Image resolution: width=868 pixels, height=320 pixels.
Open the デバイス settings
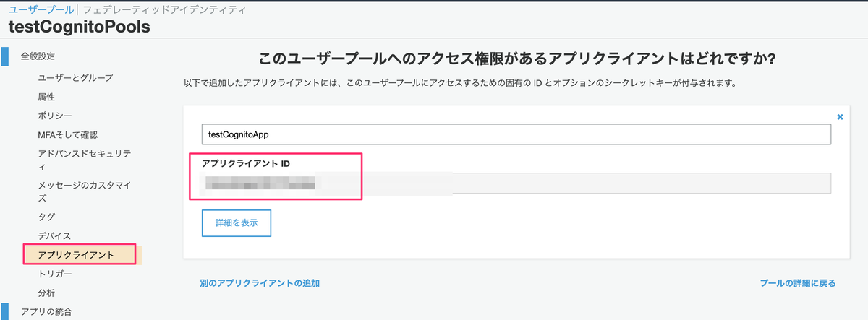(55, 235)
